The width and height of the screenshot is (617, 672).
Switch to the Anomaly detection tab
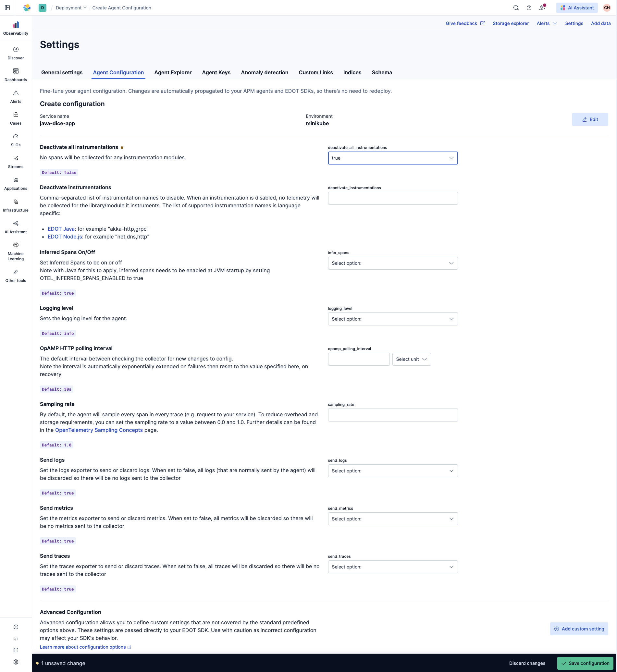coord(264,72)
